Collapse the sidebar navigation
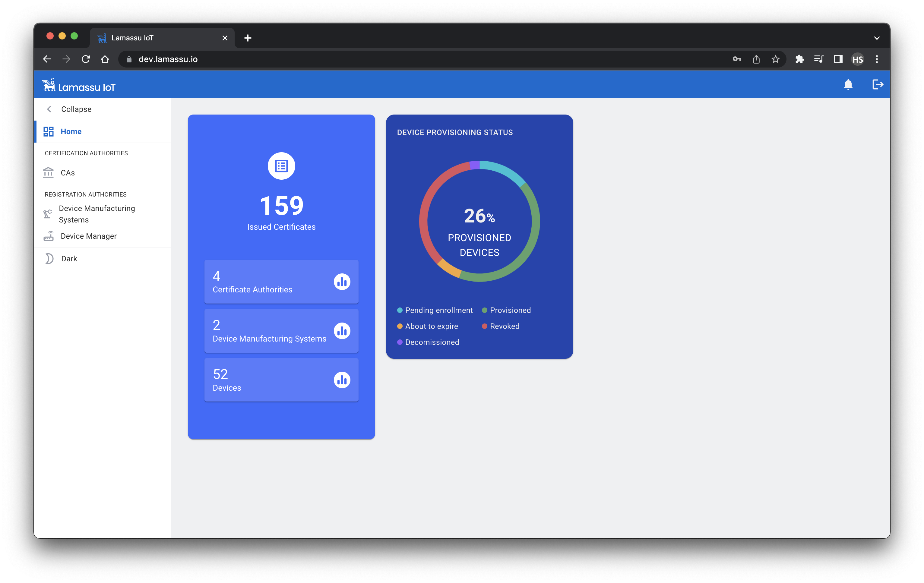The height and width of the screenshot is (583, 924). pos(70,109)
